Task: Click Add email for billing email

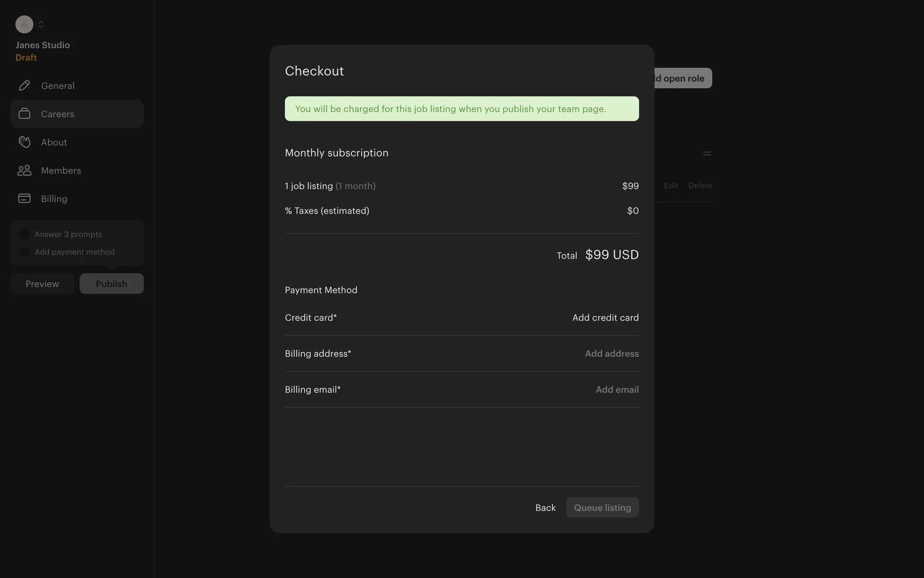Action: tap(617, 390)
